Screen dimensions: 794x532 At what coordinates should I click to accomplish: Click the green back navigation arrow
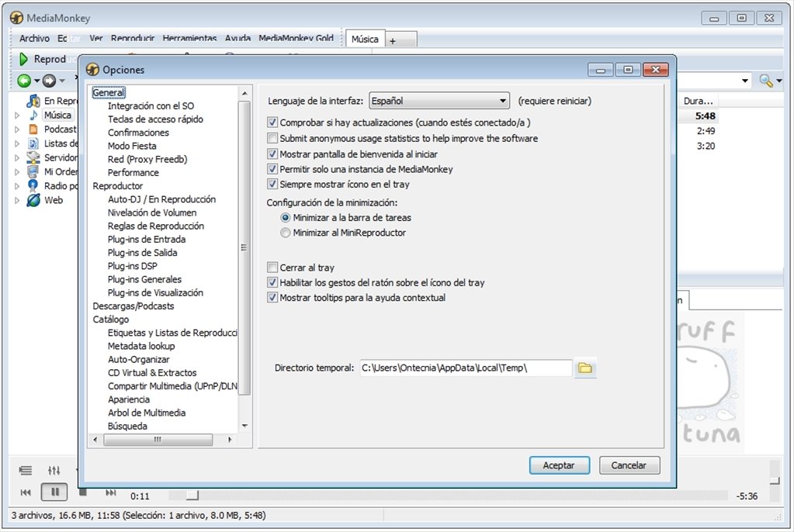[24, 81]
